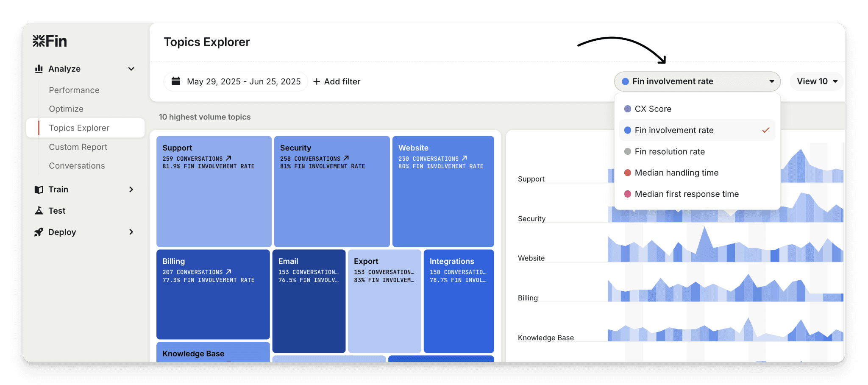Click the plus icon beside Add filter
Screen dimensions: 868x385
click(x=317, y=81)
